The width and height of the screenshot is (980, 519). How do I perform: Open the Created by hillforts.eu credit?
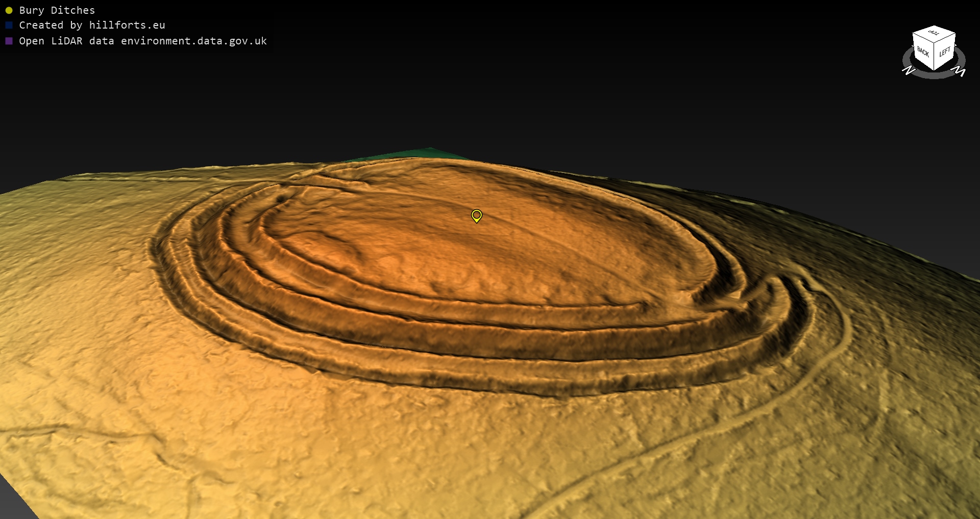92,25
